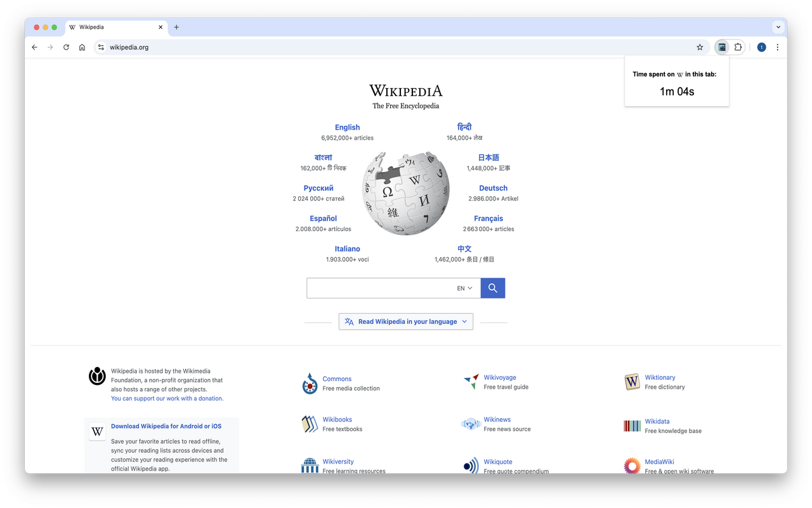The image size is (812, 508).
Task: Open the Extensions puzzle menu
Action: click(738, 47)
